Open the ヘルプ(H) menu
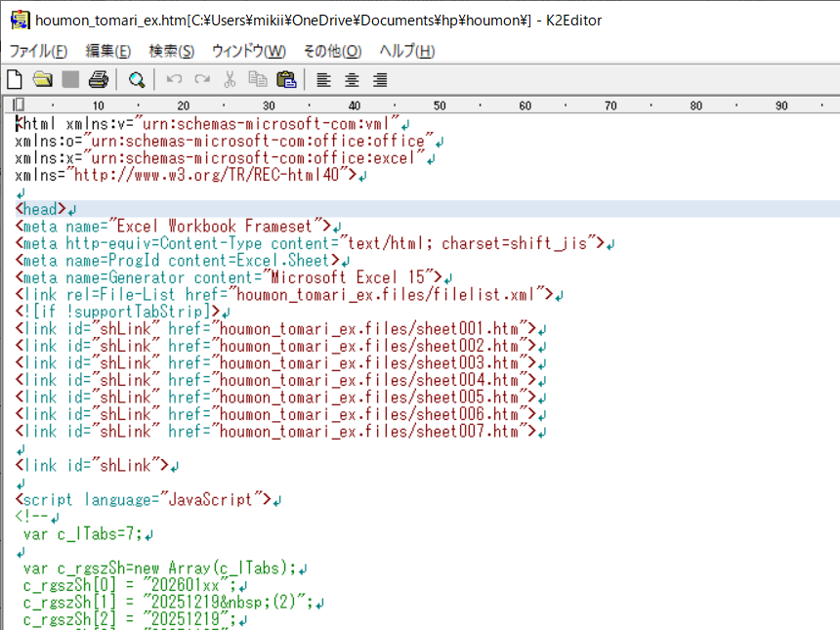The width and height of the screenshot is (840, 630). tap(406, 51)
